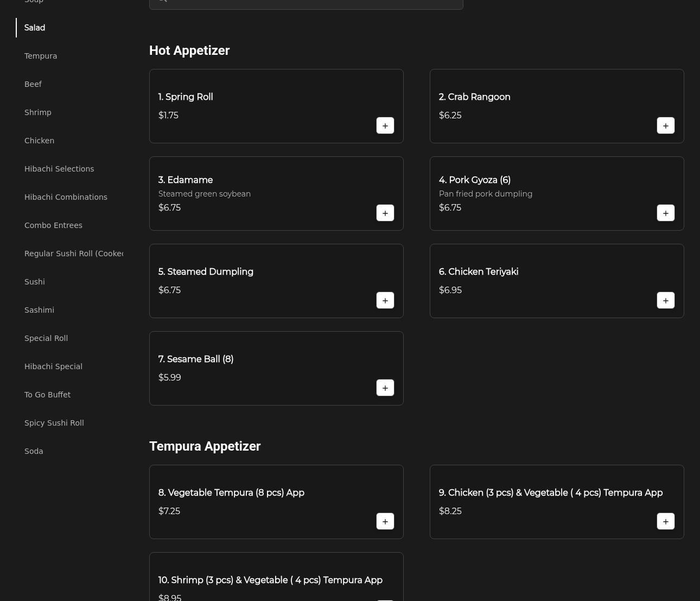Go to the Shrimp category
The width and height of the screenshot is (700, 601).
pyautogui.click(x=38, y=112)
